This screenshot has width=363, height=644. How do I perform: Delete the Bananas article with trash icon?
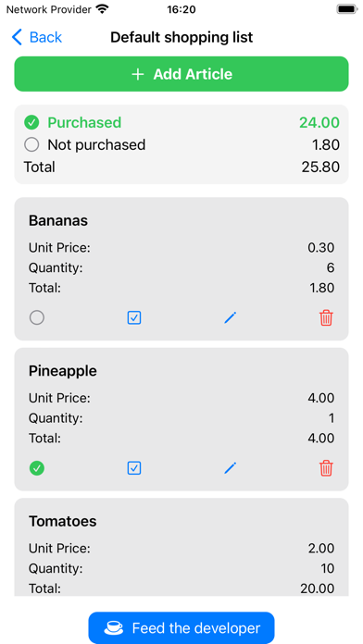pos(326,317)
